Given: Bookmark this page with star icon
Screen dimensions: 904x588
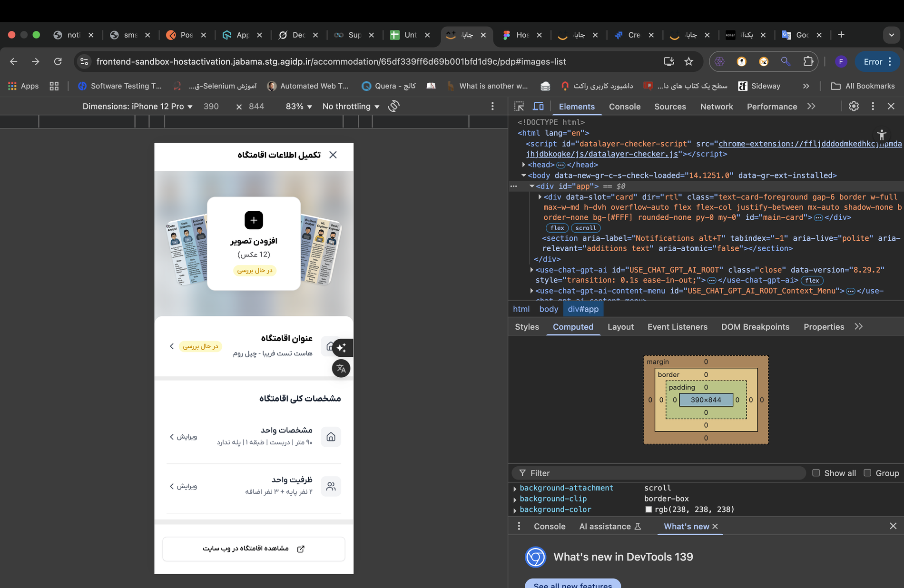Looking at the screenshot, I should pyautogui.click(x=688, y=61).
